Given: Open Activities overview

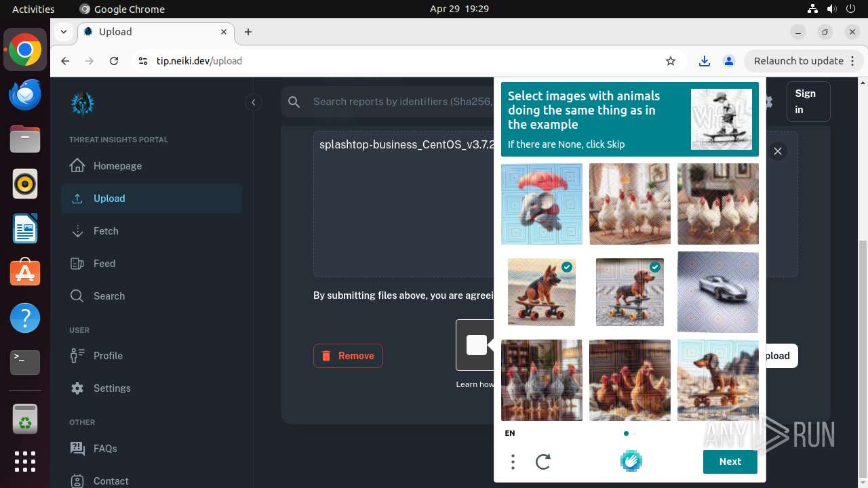Looking at the screenshot, I should [33, 9].
